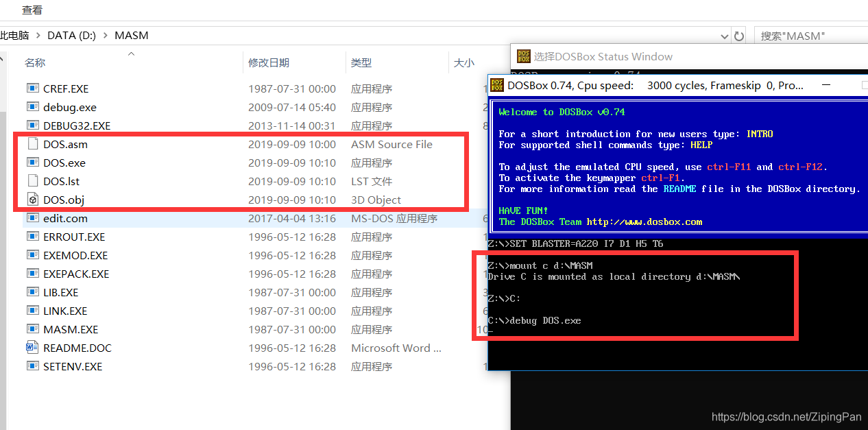Click the MS-DOS 应用程序 type cell
Image resolution: width=868 pixels, height=430 pixels.
[394, 218]
